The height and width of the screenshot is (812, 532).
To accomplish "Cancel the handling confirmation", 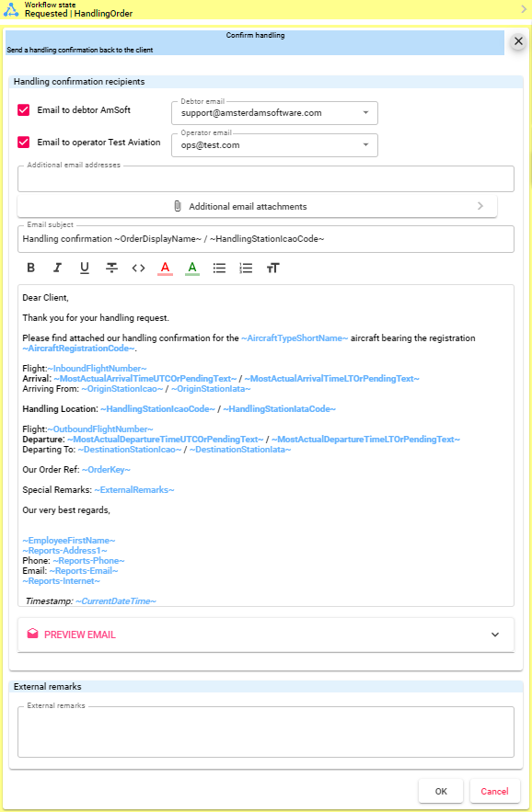I will pos(494,791).
